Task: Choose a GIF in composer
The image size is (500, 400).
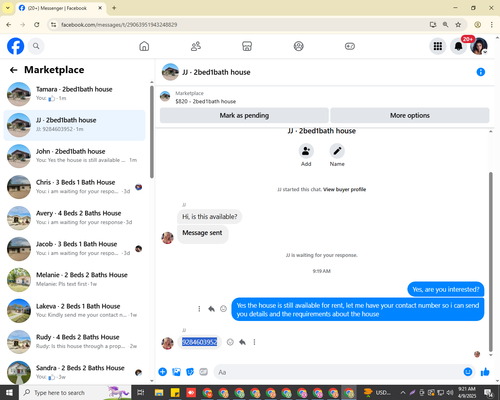Action: [203, 372]
